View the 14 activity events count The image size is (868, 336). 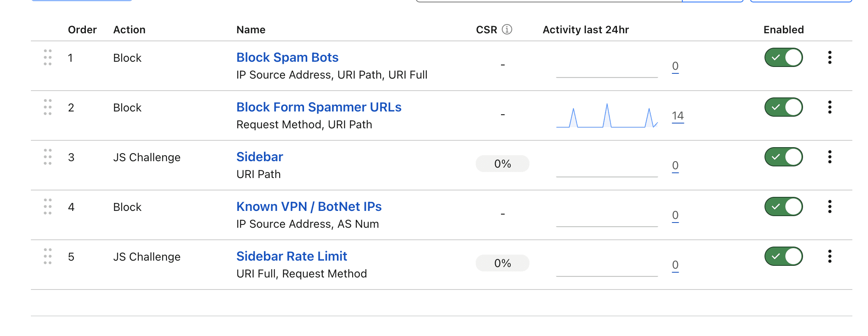coord(678,116)
